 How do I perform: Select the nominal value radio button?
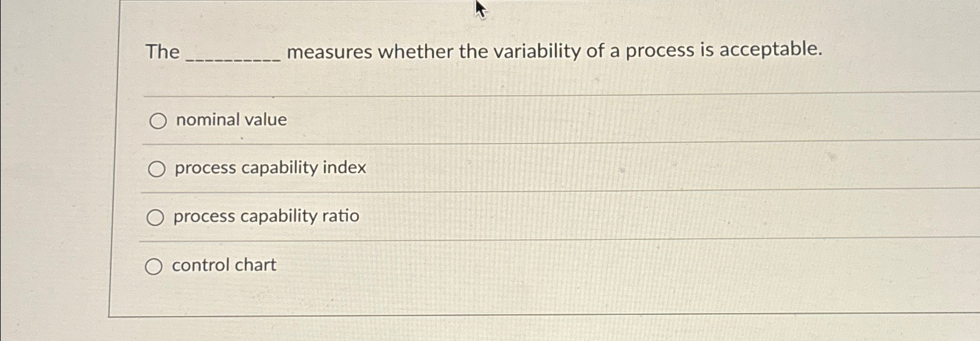point(155,121)
